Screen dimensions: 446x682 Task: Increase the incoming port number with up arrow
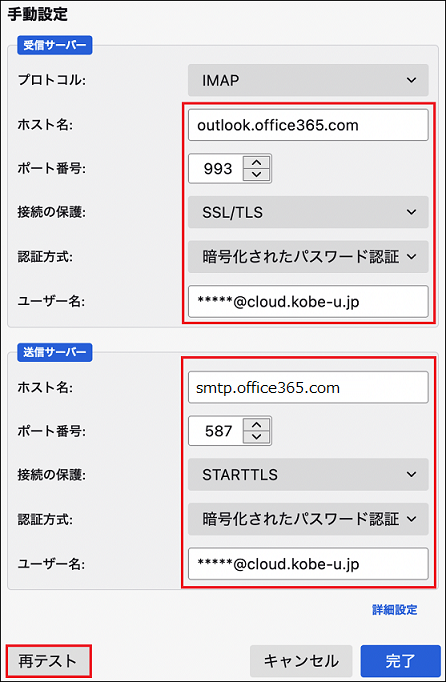coord(257,162)
